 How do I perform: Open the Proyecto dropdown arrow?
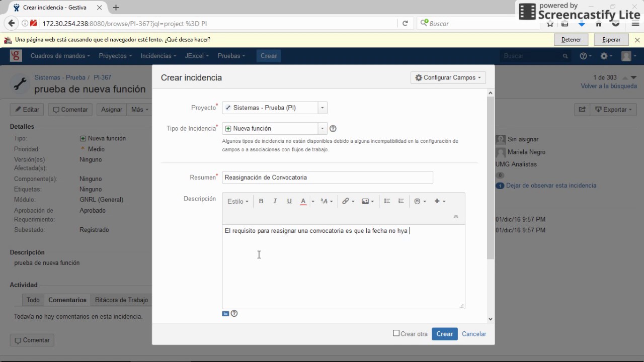click(323, 108)
